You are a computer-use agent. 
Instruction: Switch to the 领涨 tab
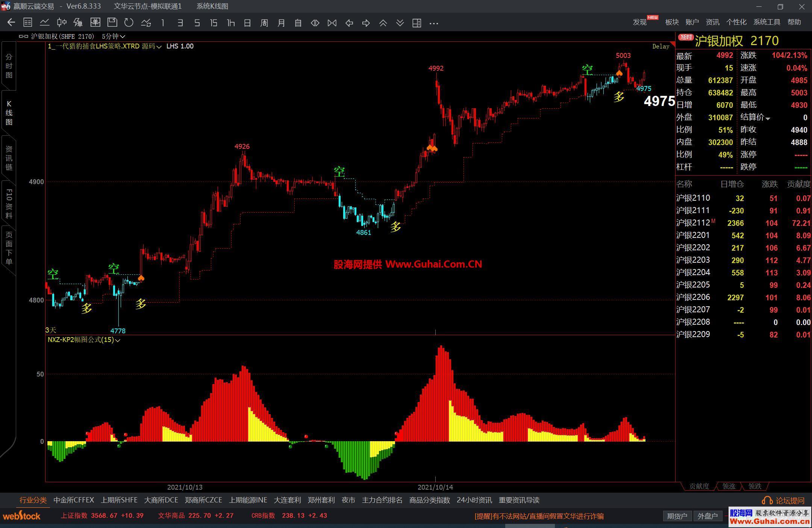(729, 486)
